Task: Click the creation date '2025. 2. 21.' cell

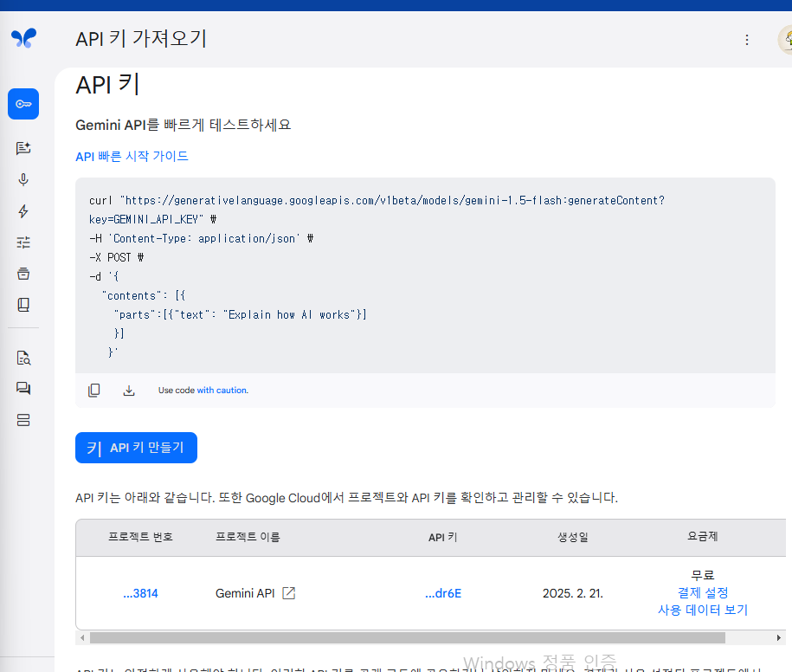Action: [573, 593]
